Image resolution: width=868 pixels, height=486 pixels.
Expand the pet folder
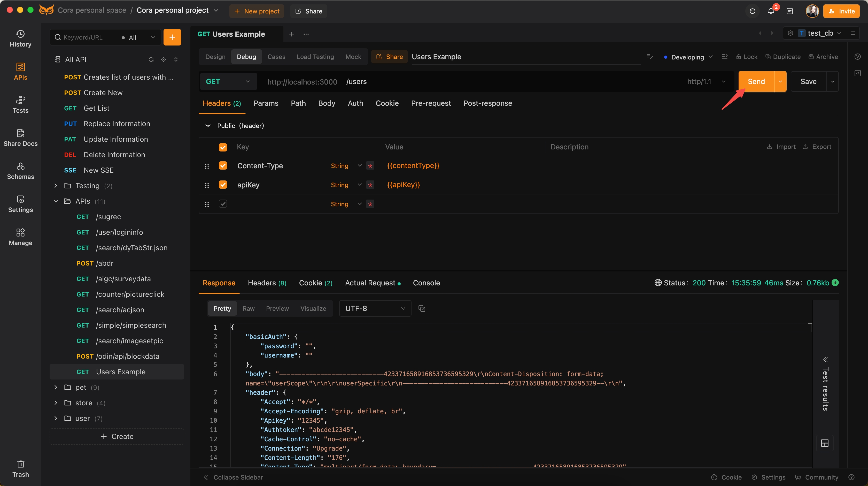pyautogui.click(x=56, y=387)
